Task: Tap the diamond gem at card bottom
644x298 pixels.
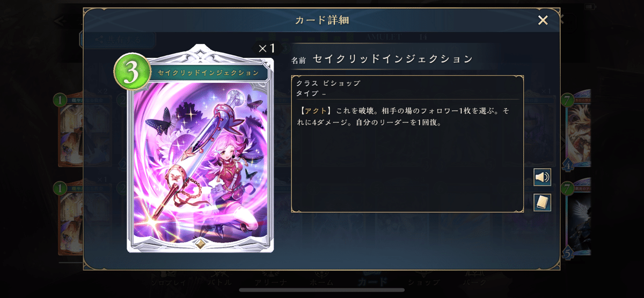Action: [200, 243]
